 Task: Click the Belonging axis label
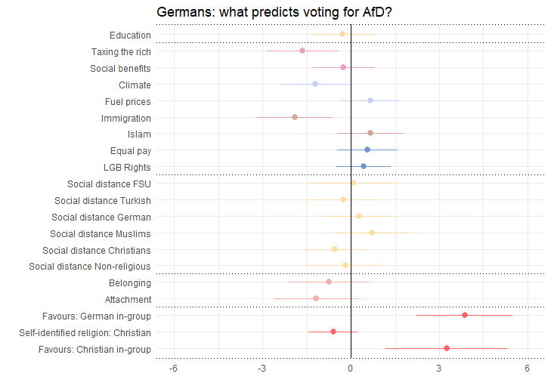point(129,283)
